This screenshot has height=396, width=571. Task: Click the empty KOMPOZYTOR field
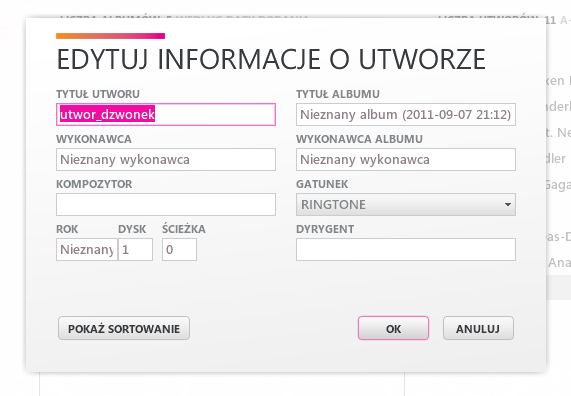click(166, 204)
